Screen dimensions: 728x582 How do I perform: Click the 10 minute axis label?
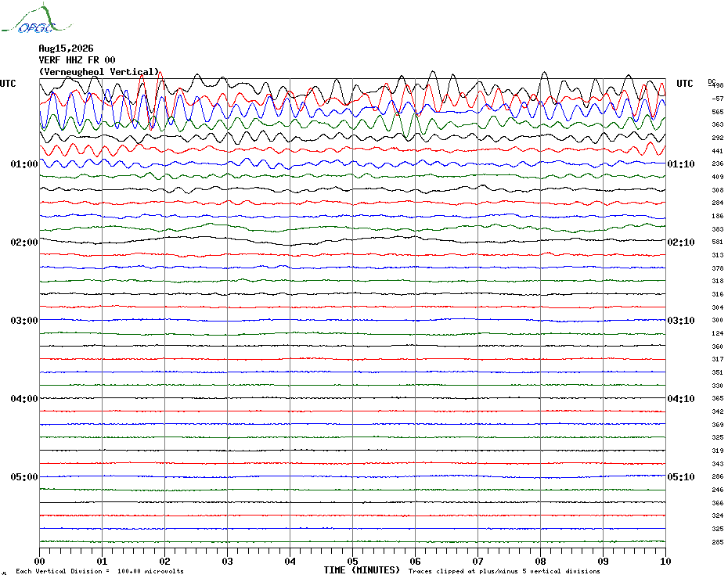[665, 562]
